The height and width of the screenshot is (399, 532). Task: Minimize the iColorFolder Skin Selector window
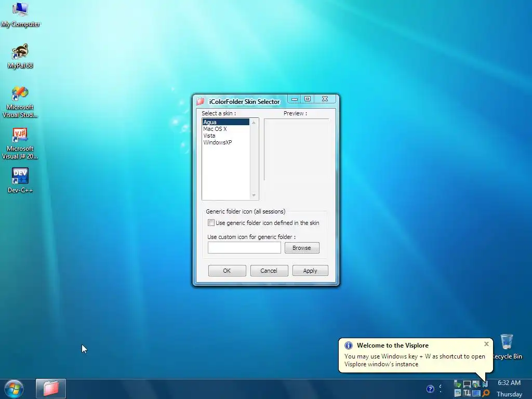(295, 99)
